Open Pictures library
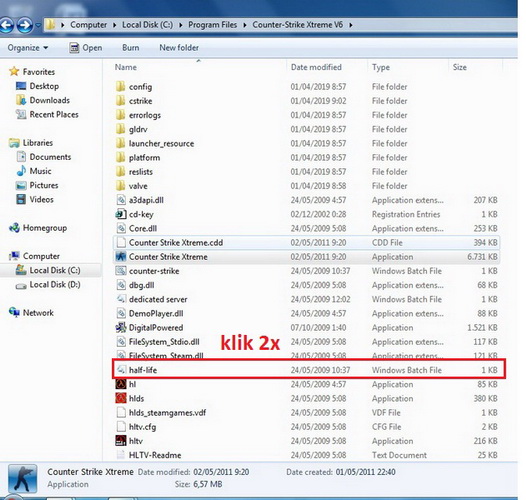Image resolution: width=526 pixels, height=500 pixels. (x=37, y=185)
